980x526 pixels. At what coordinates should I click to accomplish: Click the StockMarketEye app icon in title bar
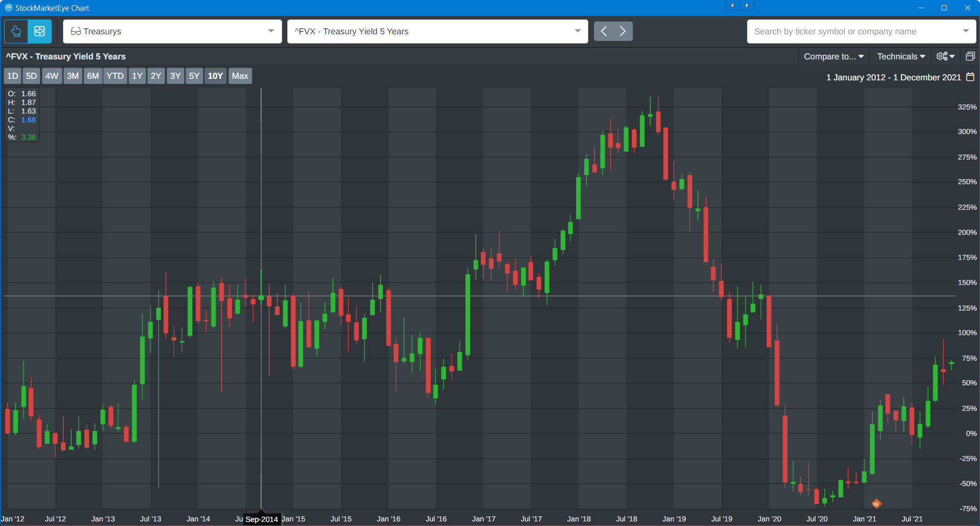coord(8,8)
